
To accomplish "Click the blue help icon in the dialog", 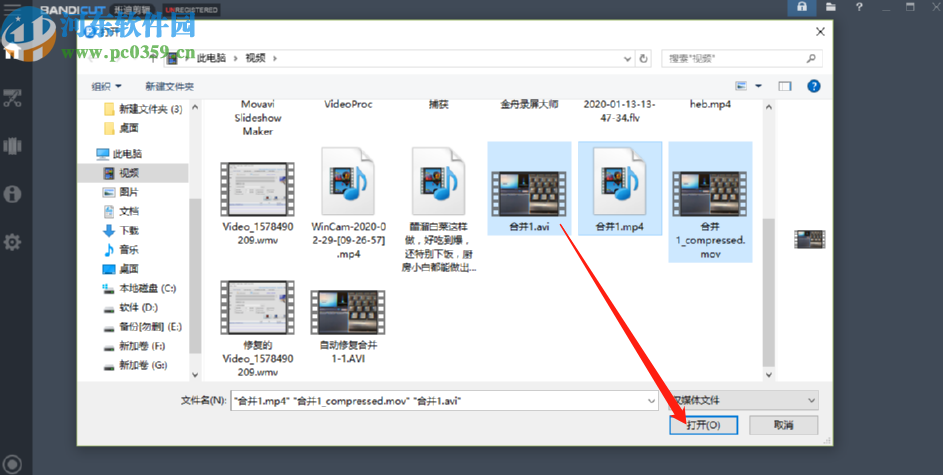I will 814,86.
